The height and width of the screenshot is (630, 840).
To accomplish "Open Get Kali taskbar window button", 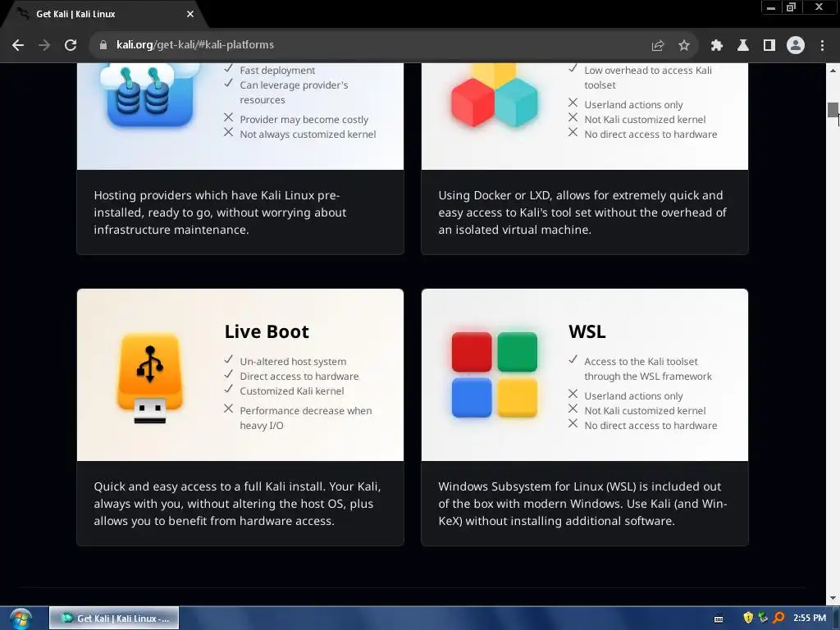I will click(114, 619).
